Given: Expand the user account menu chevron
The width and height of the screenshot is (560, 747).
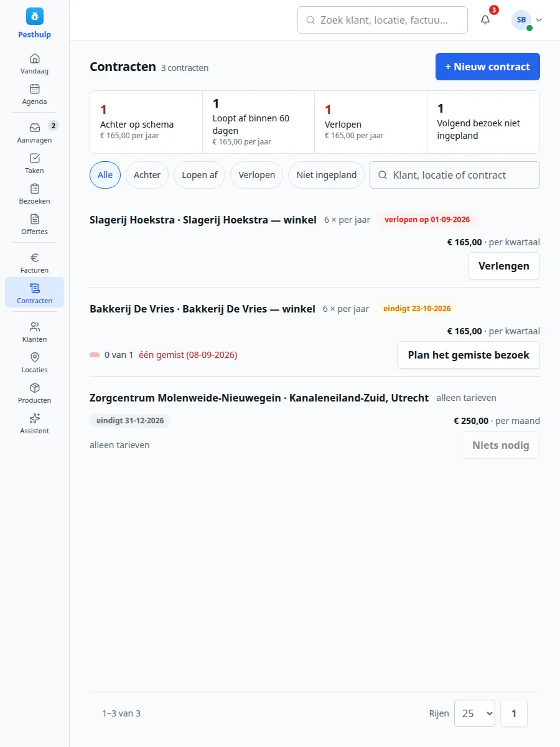Looking at the screenshot, I should [539, 20].
